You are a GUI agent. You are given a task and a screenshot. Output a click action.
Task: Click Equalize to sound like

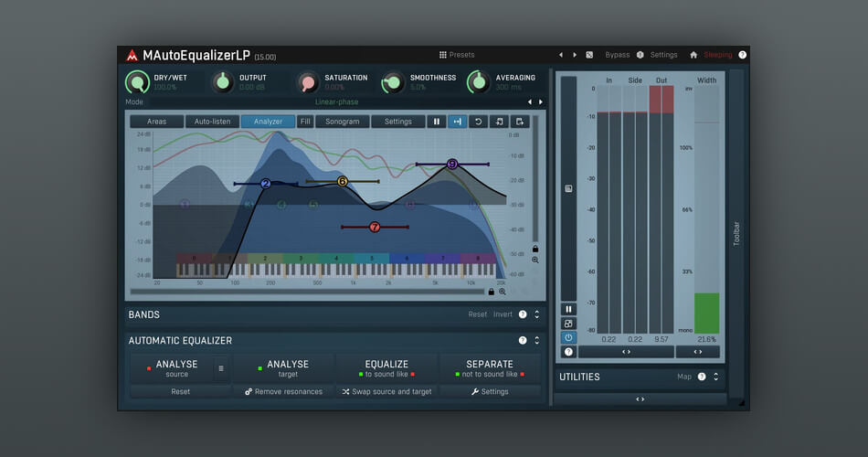pyautogui.click(x=386, y=368)
